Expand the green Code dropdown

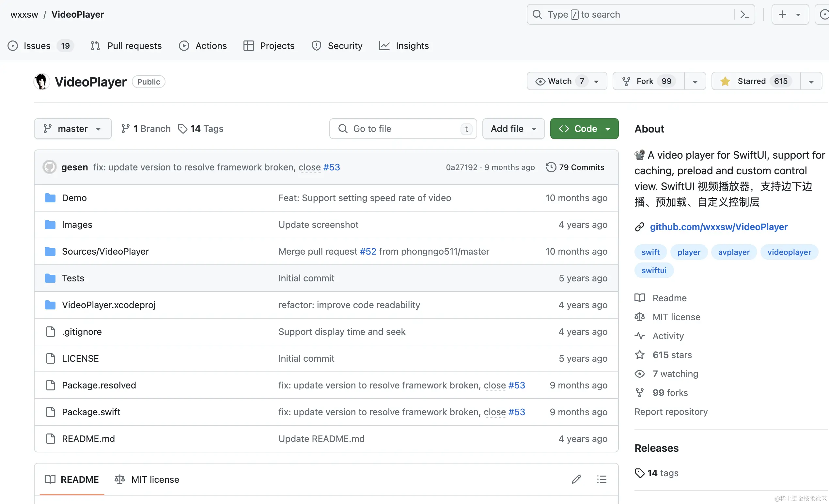tap(584, 129)
